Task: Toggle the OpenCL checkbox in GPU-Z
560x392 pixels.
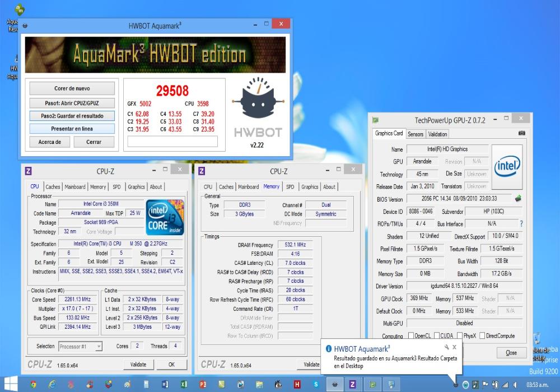Action: click(x=410, y=335)
